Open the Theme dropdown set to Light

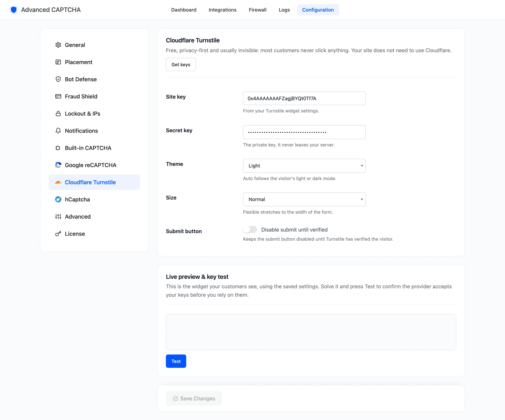[304, 166]
